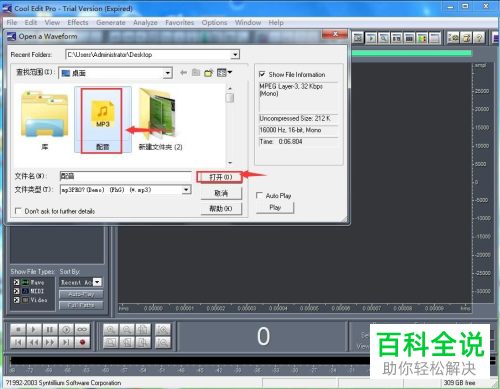Check Don't ask for further details
The image size is (500, 389).
[18, 211]
